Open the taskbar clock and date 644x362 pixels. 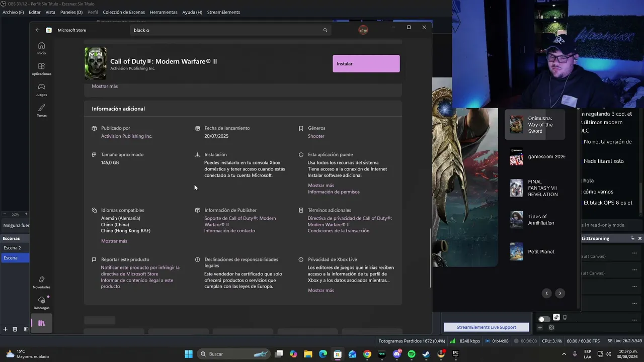pyautogui.click(x=626, y=354)
